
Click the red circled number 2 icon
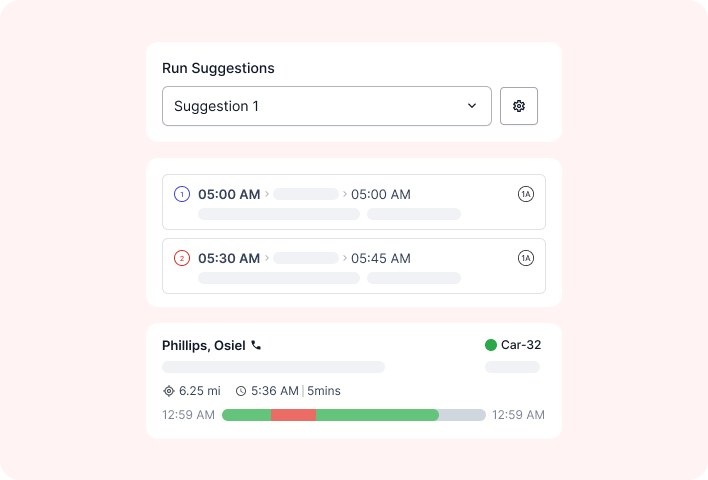tap(182, 258)
